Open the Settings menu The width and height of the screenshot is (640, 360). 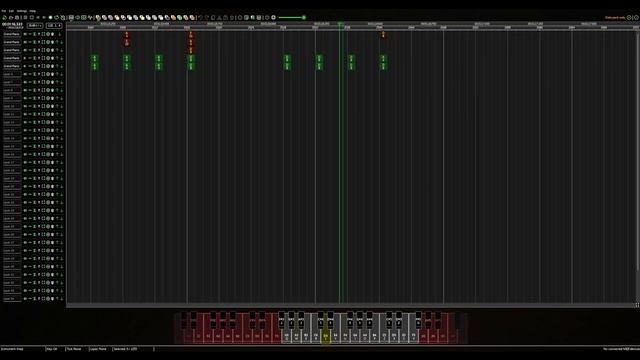click(x=22, y=11)
